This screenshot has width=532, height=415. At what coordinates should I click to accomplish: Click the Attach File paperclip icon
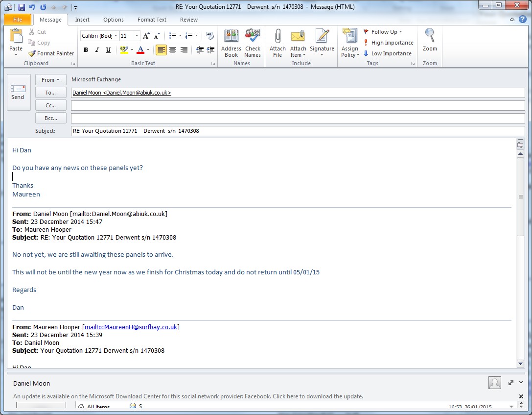(278, 37)
